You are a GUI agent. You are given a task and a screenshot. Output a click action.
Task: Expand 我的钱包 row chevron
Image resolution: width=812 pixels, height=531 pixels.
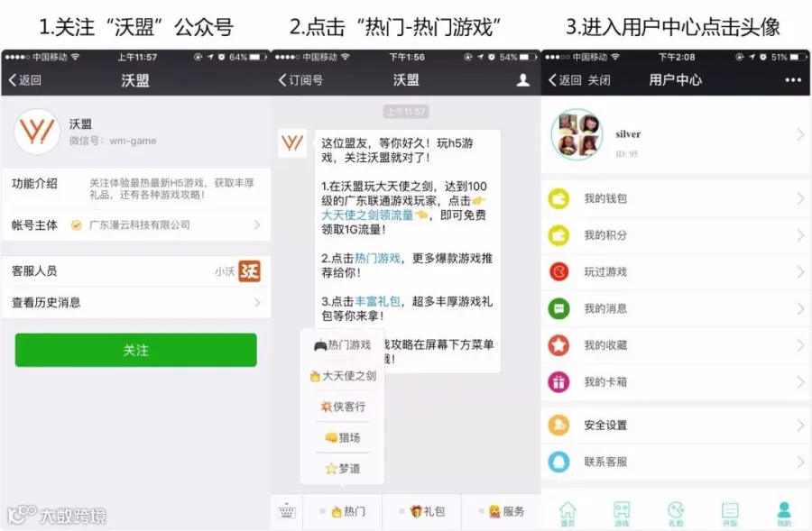(800, 198)
